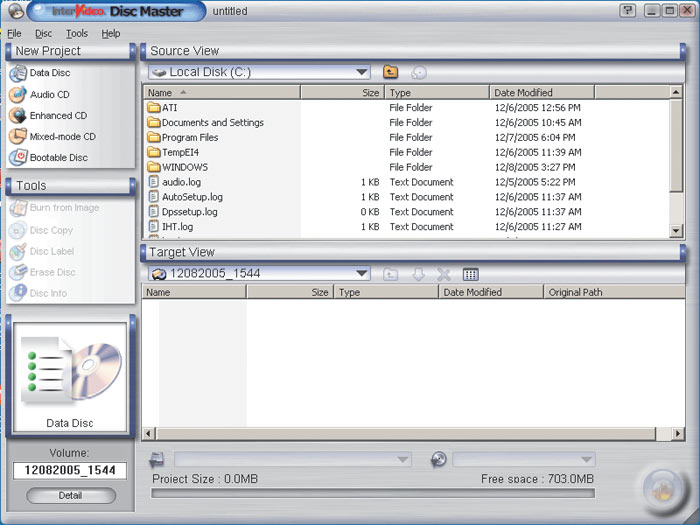Click the Detail button
Viewport: 700px width, 525px height.
point(71,496)
